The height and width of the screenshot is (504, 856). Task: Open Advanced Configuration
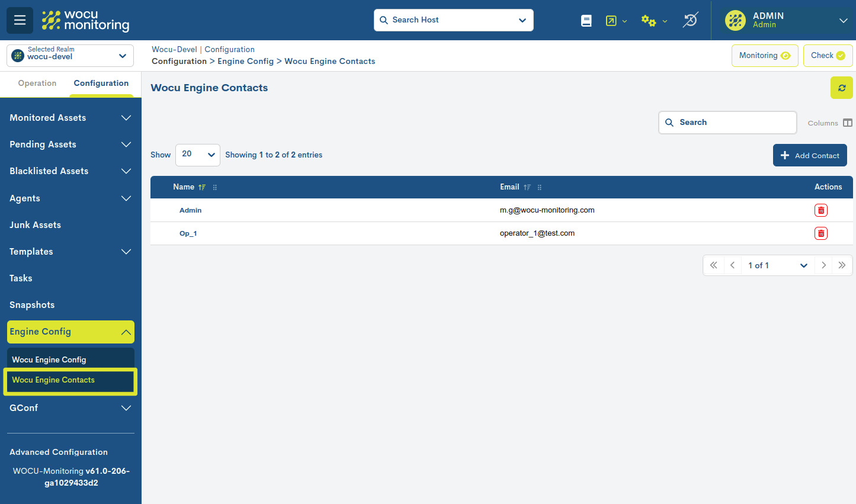59,452
